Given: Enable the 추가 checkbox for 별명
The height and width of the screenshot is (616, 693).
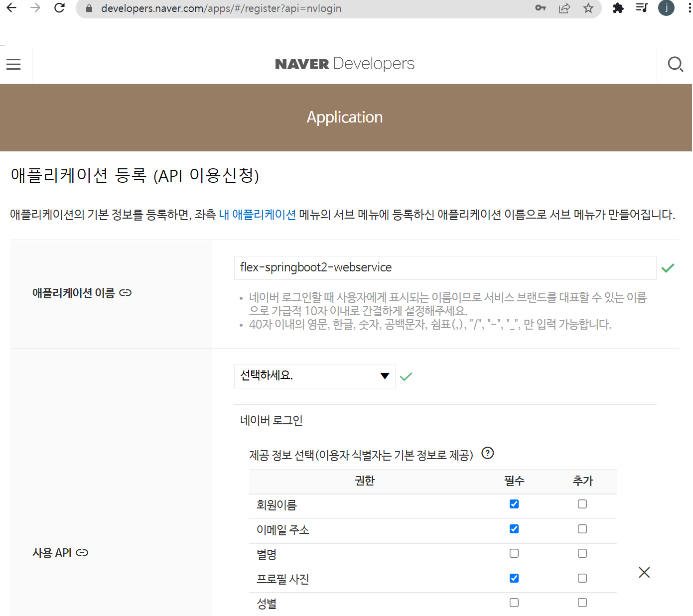Looking at the screenshot, I should pyautogui.click(x=582, y=553).
